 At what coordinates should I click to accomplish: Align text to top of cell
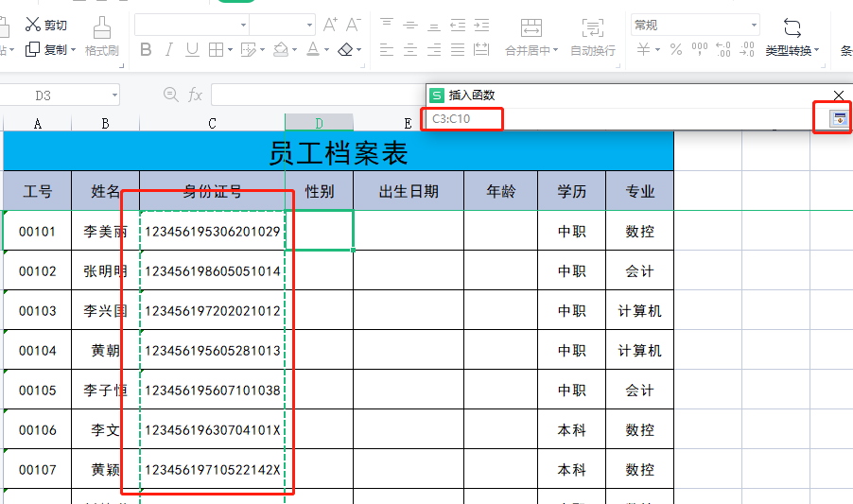[x=387, y=25]
